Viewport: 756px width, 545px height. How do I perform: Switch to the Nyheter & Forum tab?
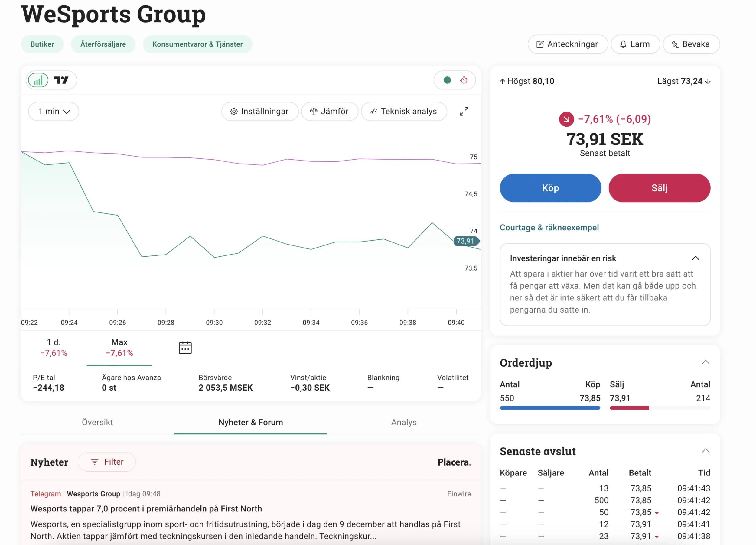tap(251, 423)
